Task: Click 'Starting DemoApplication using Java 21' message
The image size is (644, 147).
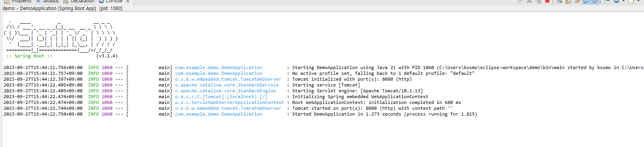Action: (468, 67)
